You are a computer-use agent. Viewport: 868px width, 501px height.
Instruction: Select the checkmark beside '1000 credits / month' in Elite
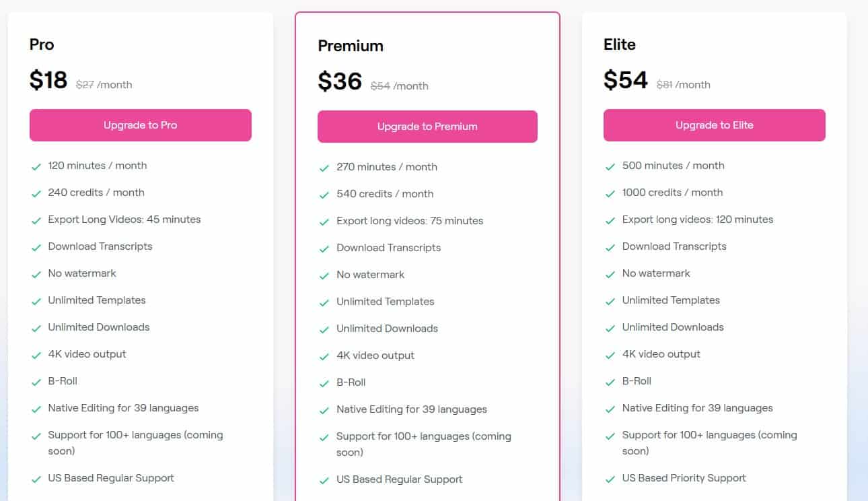tap(610, 193)
